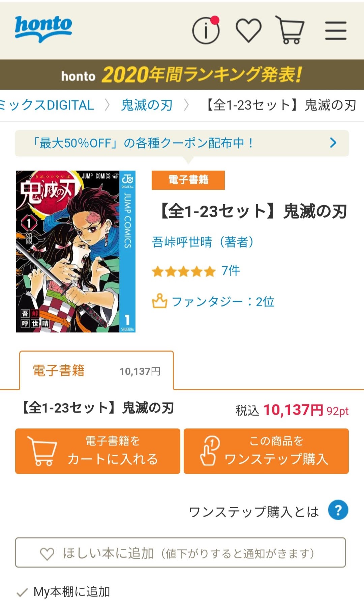Select the 電子書籍 10,137円 tab

click(x=97, y=371)
